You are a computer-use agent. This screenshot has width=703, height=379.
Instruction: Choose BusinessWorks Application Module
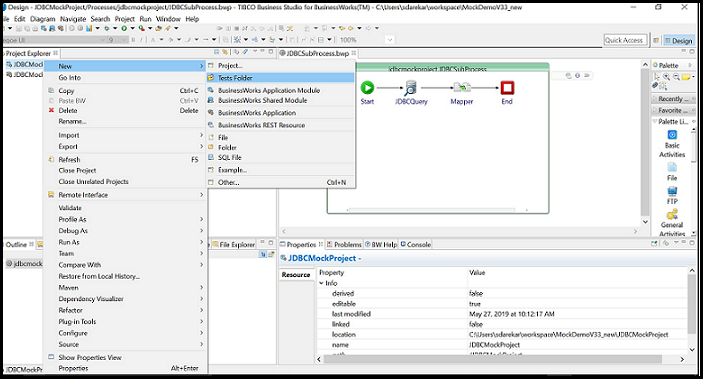[280, 90]
